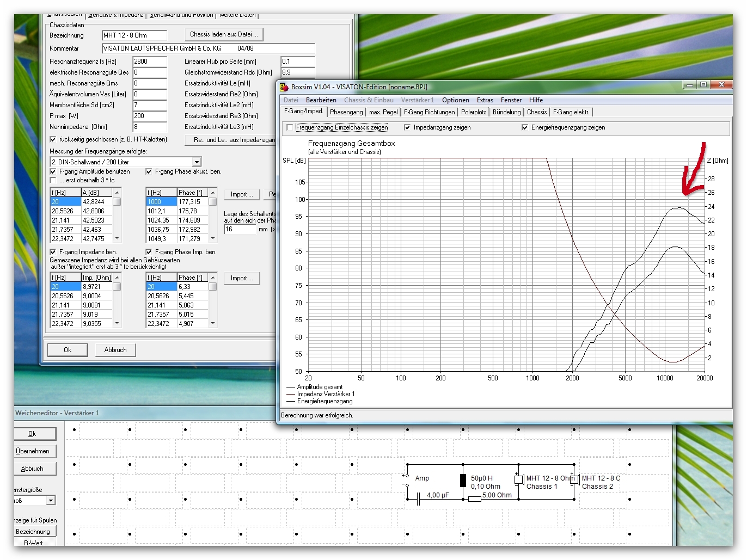Image resolution: width=747 pixels, height=560 pixels.
Task: Open the DIN-Schallwand / 200 Liter dropdown
Action: point(197,162)
